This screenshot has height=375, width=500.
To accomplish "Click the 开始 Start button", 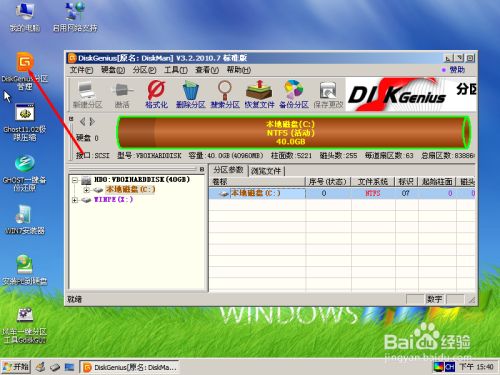I will (16, 367).
